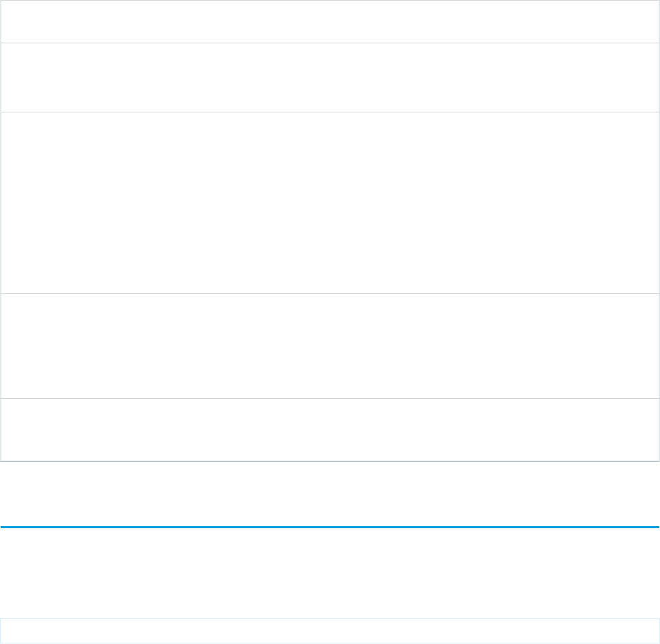The height and width of the screenshot is (644, 660).
Task: Click inside the tallest empty table row
Action: (329, 202)
